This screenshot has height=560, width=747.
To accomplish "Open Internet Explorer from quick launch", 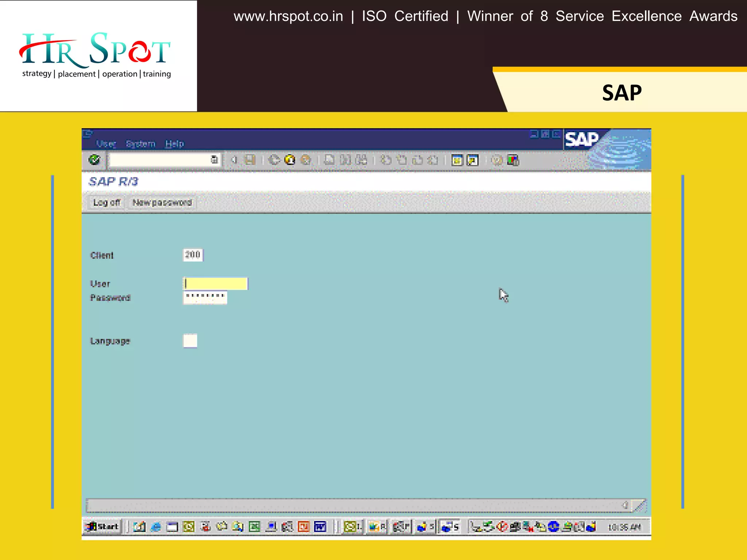I will [156, 527].
